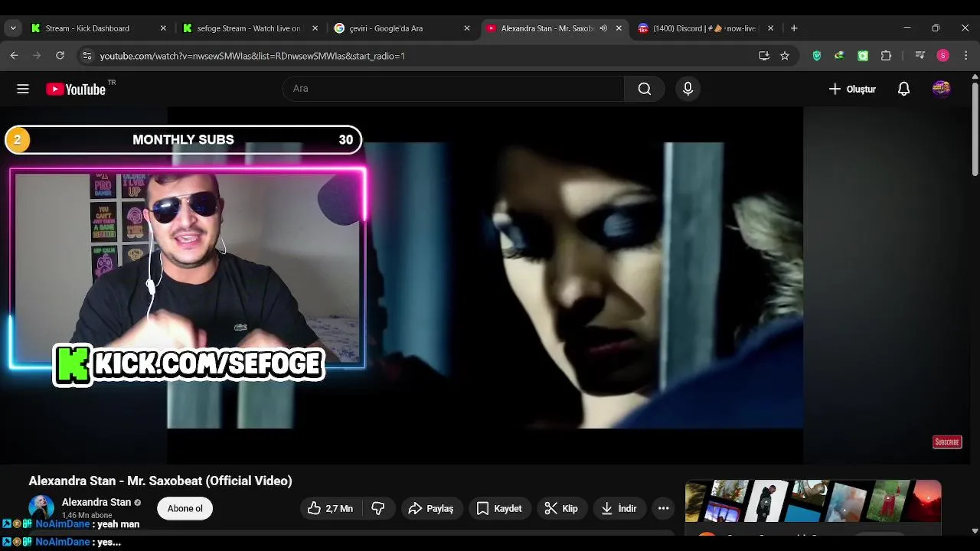Screen dimensions: 980x551
Task: Close the Discord tab
Action: (770, 28)
